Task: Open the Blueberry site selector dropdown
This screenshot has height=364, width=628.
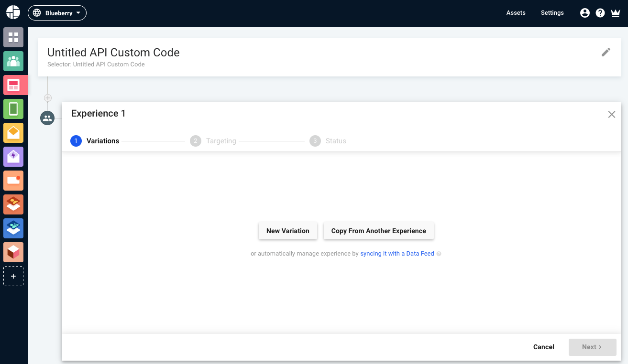Action: click(x=57, y=13)
